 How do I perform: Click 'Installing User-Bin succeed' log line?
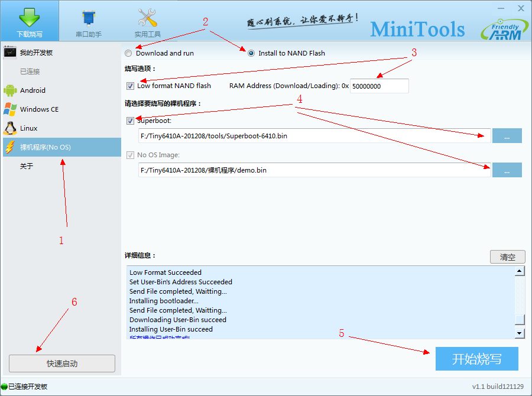(x=171, y=329)
